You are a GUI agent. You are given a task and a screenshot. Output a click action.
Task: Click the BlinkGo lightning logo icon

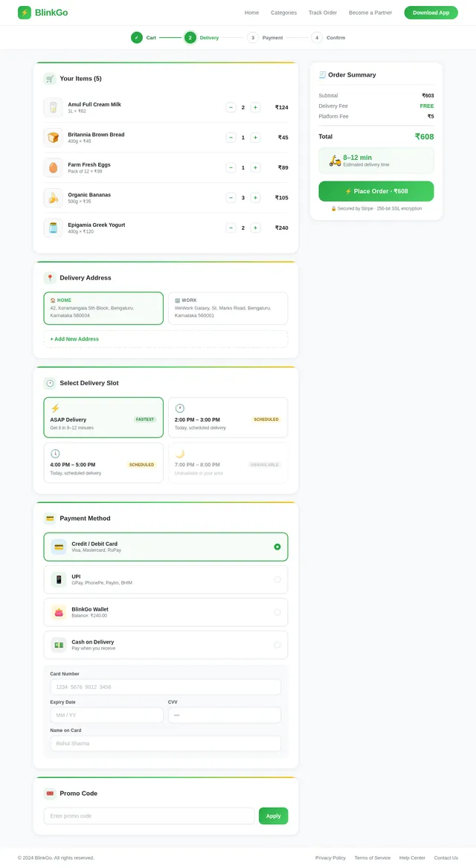(x=25, y=13)
